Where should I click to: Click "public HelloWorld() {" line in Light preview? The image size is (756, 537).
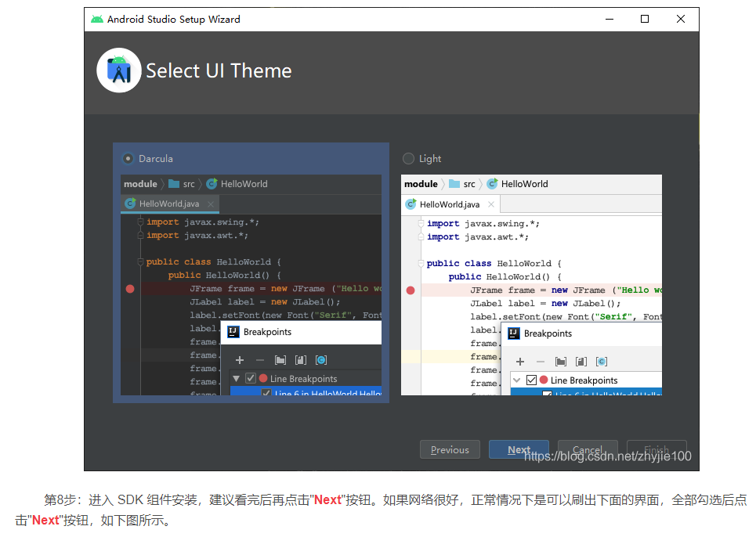[505, 277]
